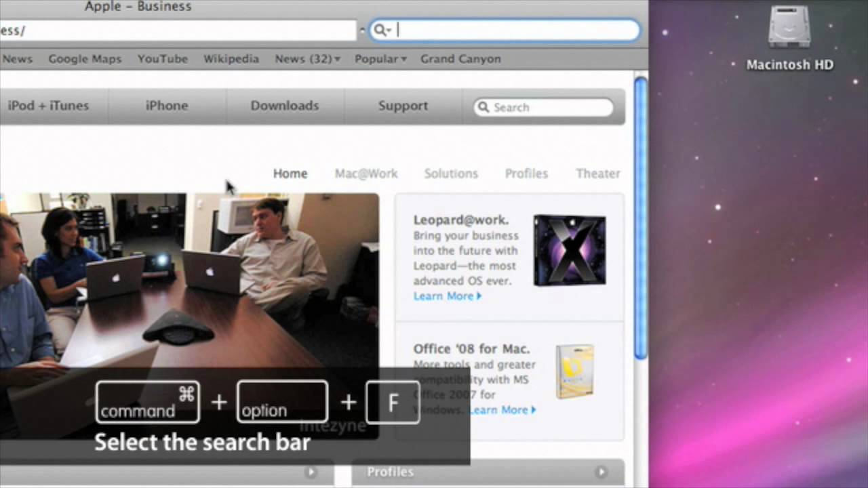Go to the iPhone tab
Screen dimensions: 868x488
click(167, 106)
